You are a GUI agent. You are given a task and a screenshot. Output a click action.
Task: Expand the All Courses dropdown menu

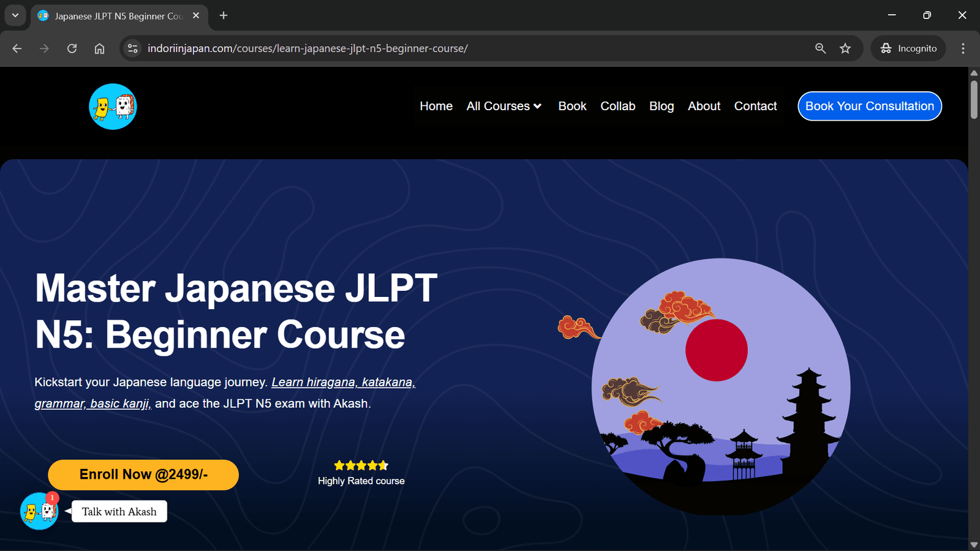point(504,106)
